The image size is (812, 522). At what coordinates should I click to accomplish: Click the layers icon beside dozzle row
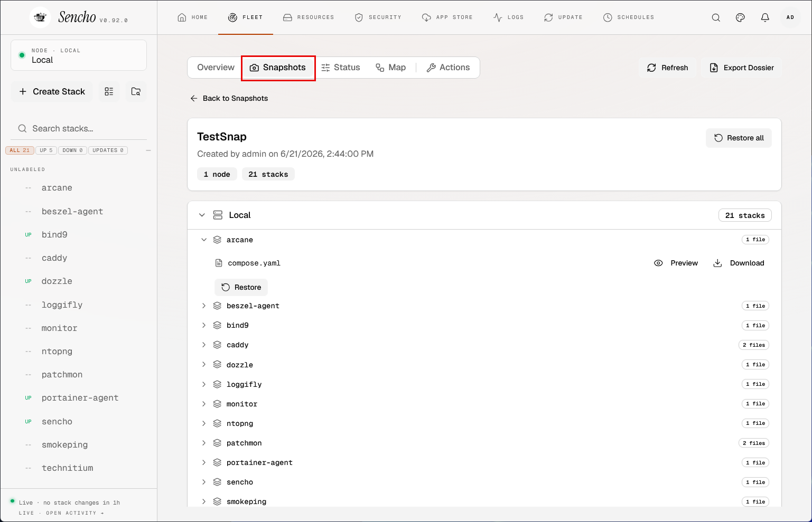[x=217, y=365]
